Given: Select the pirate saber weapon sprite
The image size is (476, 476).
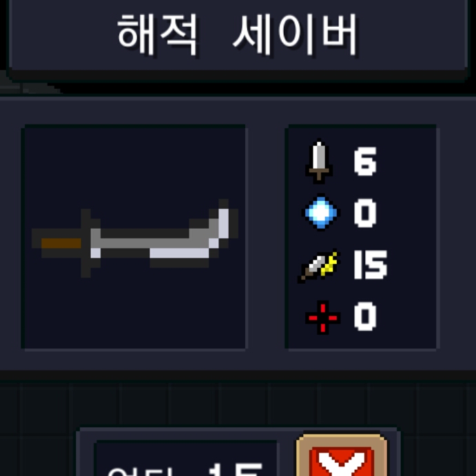Looking at the screenshot, I should click(135, 238).
